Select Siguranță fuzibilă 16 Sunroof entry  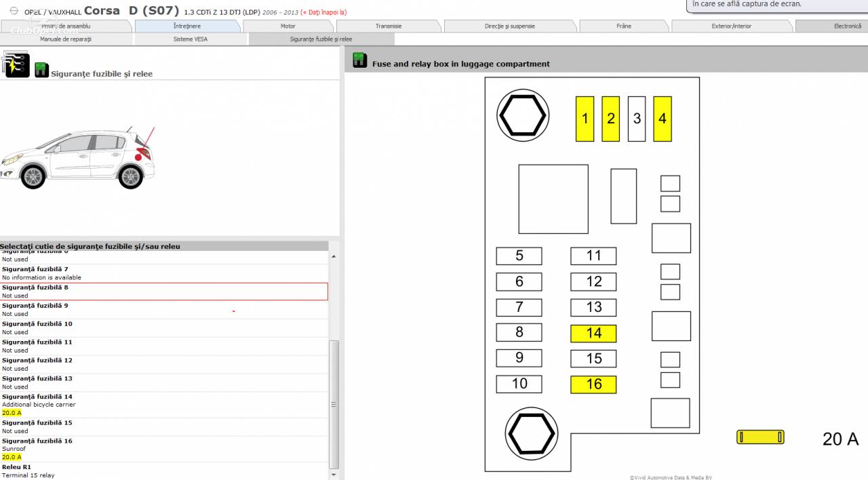point(164,449)
